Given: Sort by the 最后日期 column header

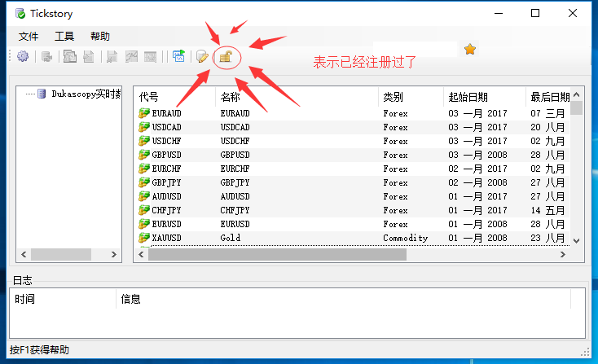Looking at the screenshot, I should [x=550, y=97].
